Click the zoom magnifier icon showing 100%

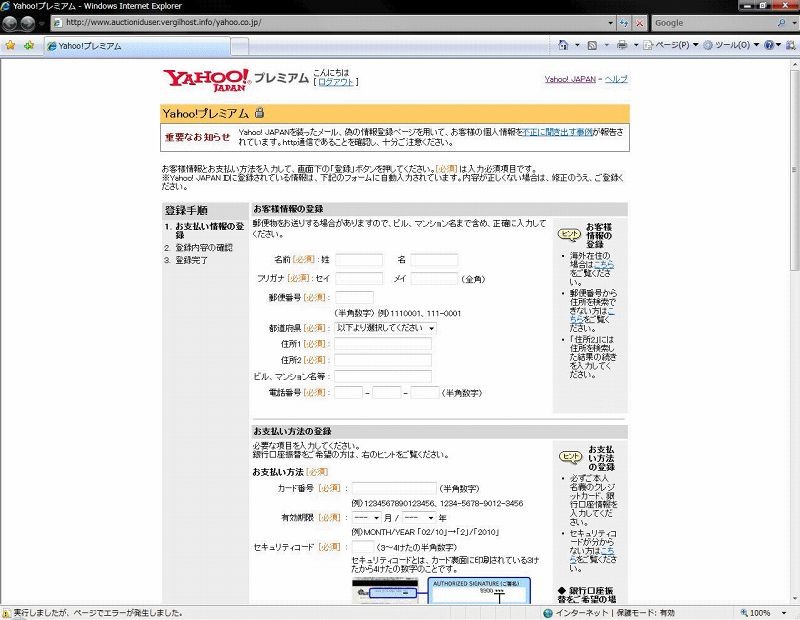pyautogui.click(x=744, y=613)
